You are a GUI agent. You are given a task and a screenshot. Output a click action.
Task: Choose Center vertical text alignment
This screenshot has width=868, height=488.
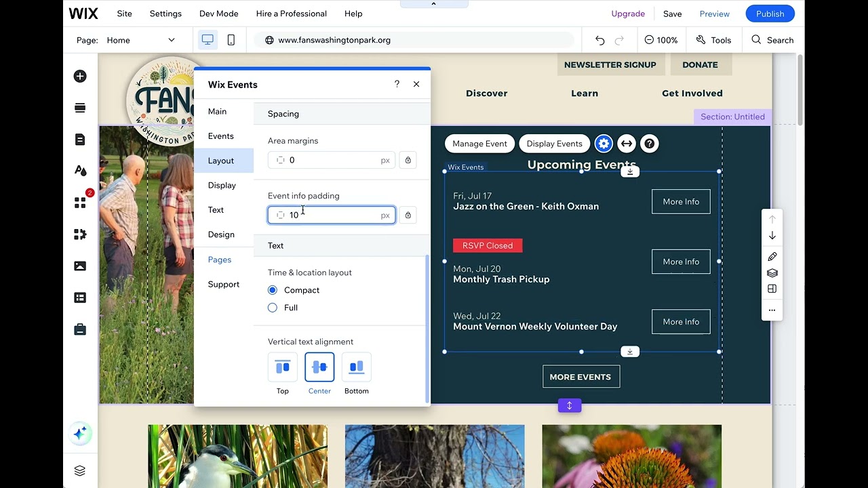[319, 367]
